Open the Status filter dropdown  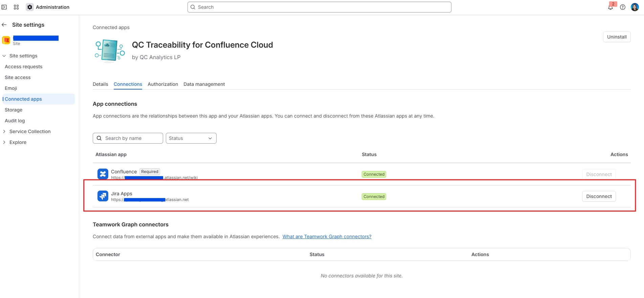click(191, 138)
